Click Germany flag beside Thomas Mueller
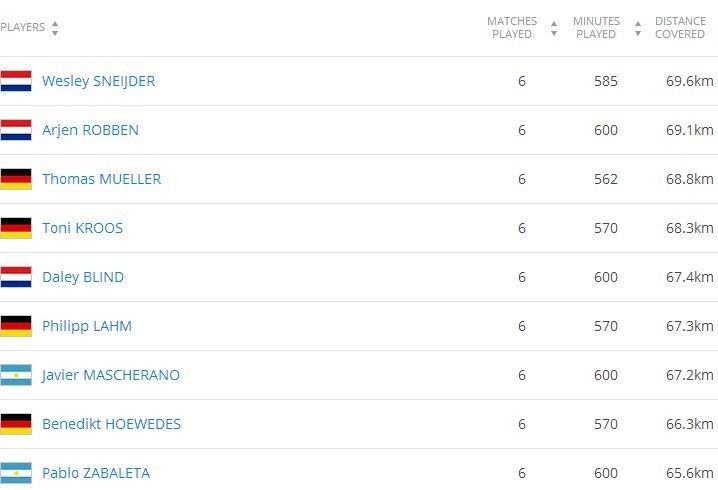 [16, 179]
